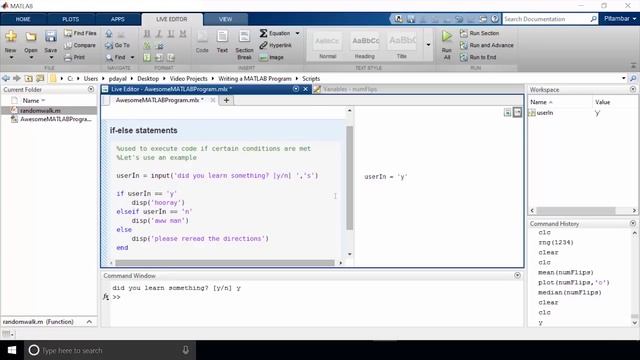Image resolution: width=640 pixels, height=360 pixels.
Task: Apply bold formatting
Action: (x=147, y=34)
